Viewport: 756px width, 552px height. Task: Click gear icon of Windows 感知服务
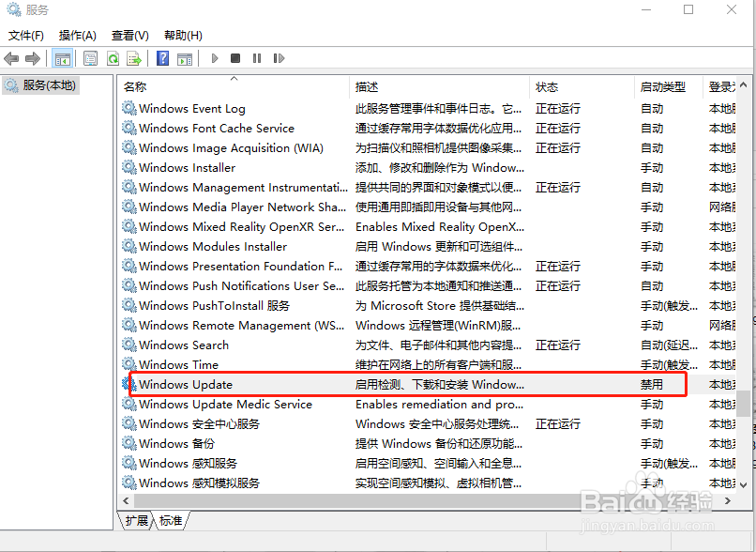(129, 463)
